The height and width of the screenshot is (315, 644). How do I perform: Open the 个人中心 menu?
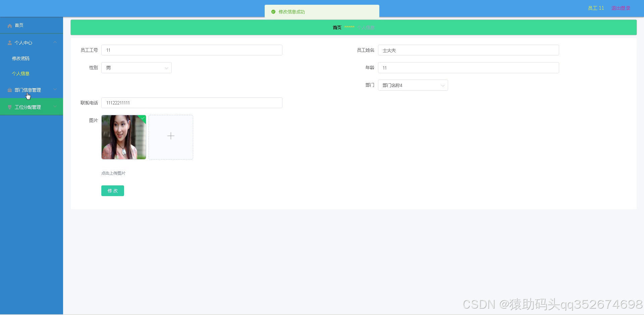click(x=32, y=43)
